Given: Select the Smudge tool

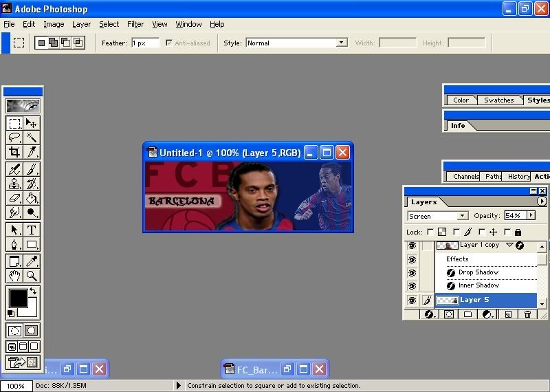Looking at the screenshot, I should pyautogui.click(x=14, y=213).
